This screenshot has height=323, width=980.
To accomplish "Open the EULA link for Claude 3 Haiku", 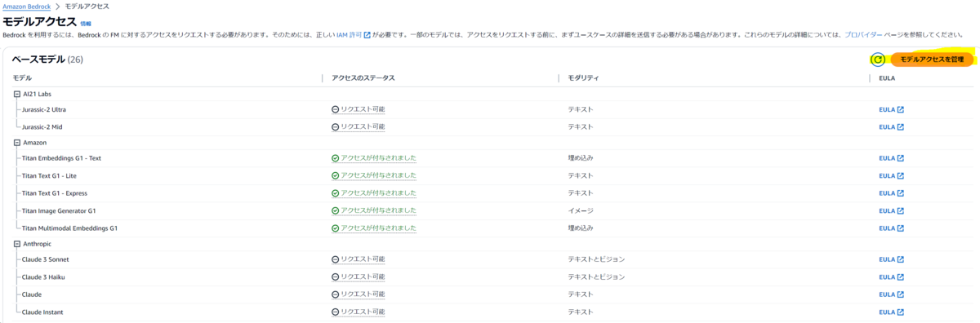I will click(x=891, y=277).
